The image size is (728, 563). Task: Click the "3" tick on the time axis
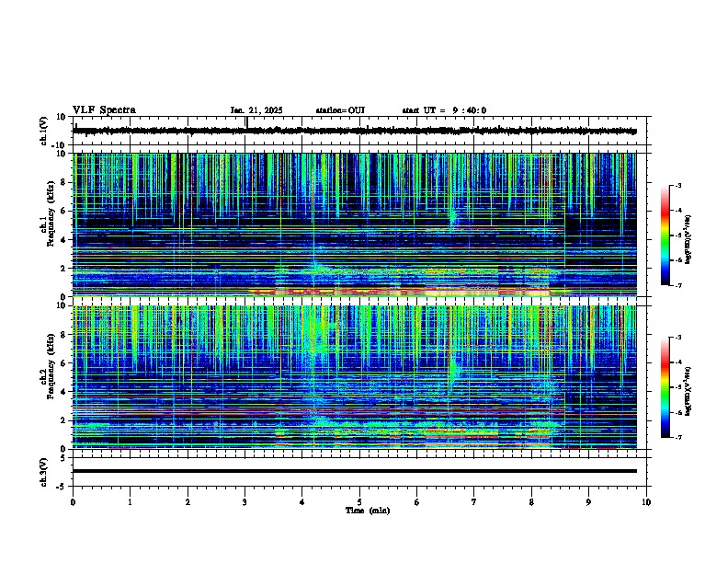tap(245, 502)
